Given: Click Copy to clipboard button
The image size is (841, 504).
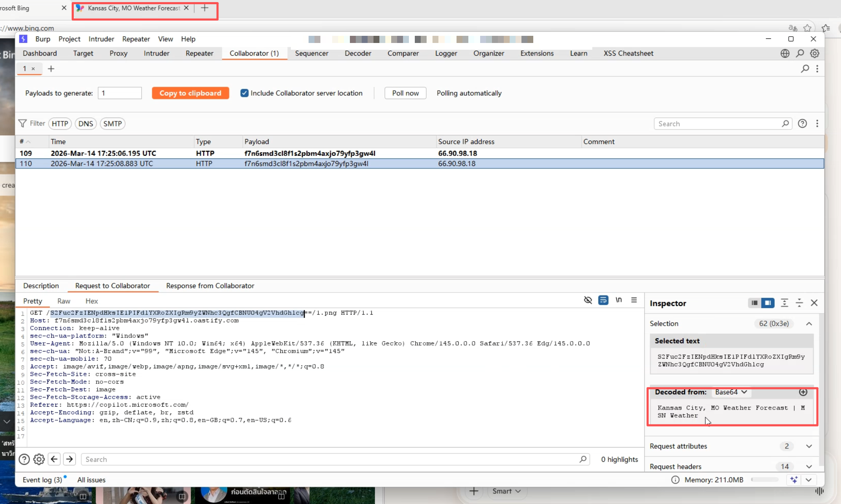Looking at the screenshot, I should (190, 93).
